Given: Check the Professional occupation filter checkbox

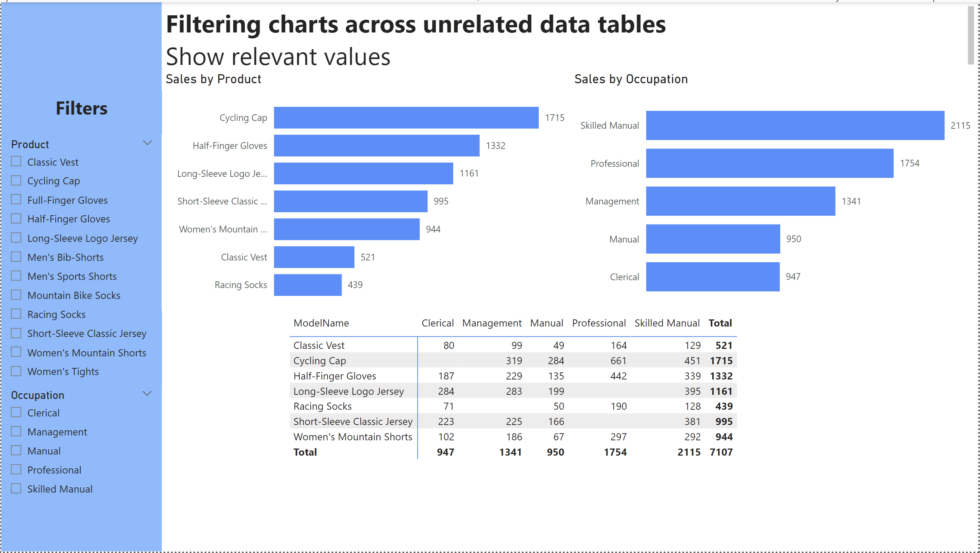Looking at the screenshot, I should [x=16, y=470].
